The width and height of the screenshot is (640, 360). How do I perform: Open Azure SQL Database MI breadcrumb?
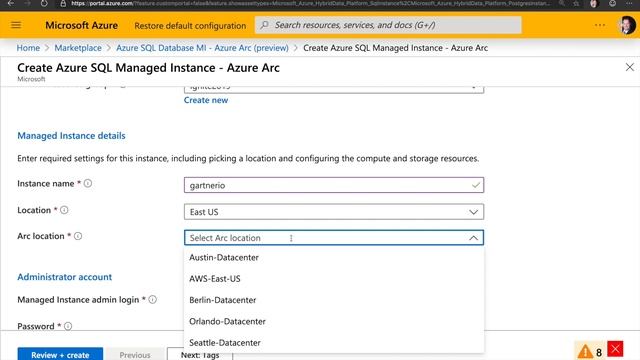[202, 48]
